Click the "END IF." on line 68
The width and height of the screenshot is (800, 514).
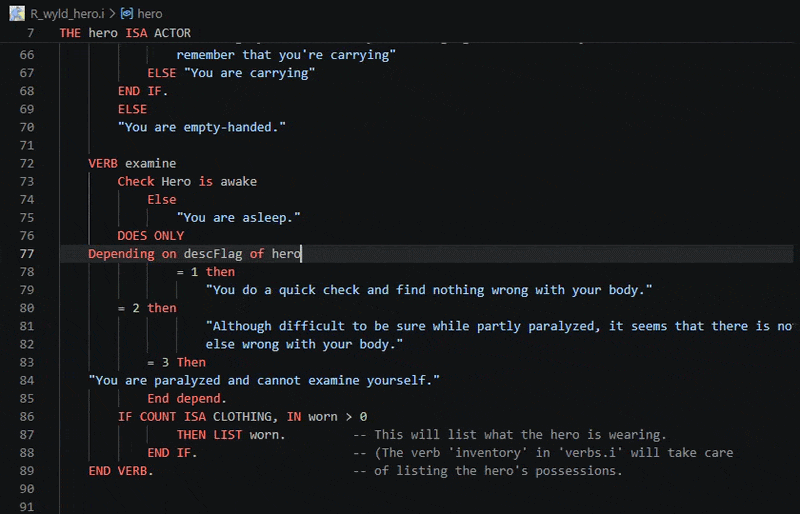coord(143,91)
